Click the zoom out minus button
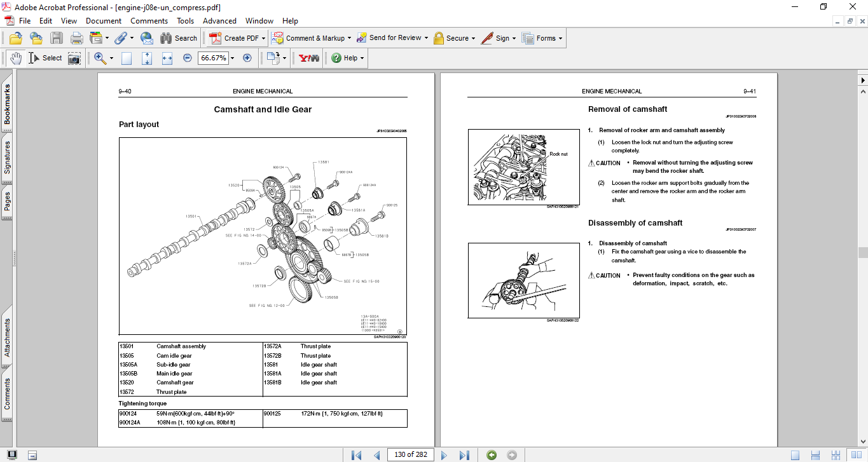This screenshot has width=868, height=462. [188, 58]
